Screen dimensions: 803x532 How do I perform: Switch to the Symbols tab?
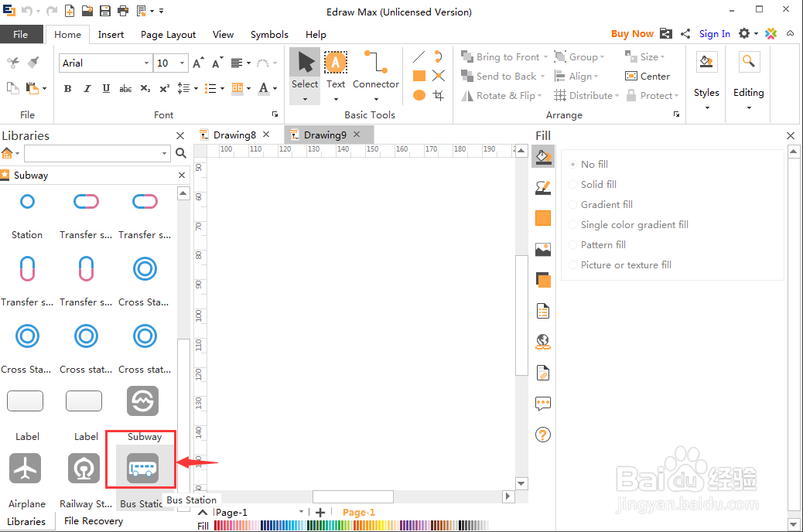coord(269,34)
